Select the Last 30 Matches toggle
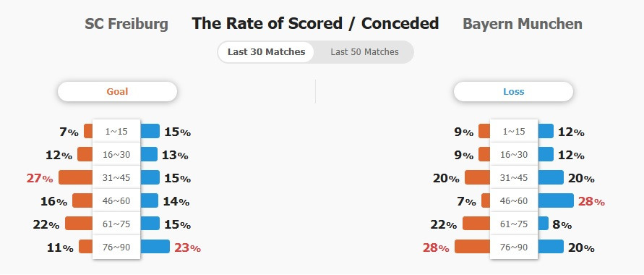Viewport: 644px width, 275px height. tap(266, 52)
